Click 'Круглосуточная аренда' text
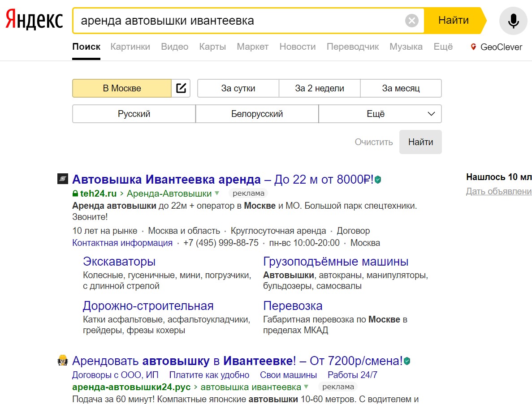Image resolution: width=532 pixels, height=404 pixels. (278, 231)
